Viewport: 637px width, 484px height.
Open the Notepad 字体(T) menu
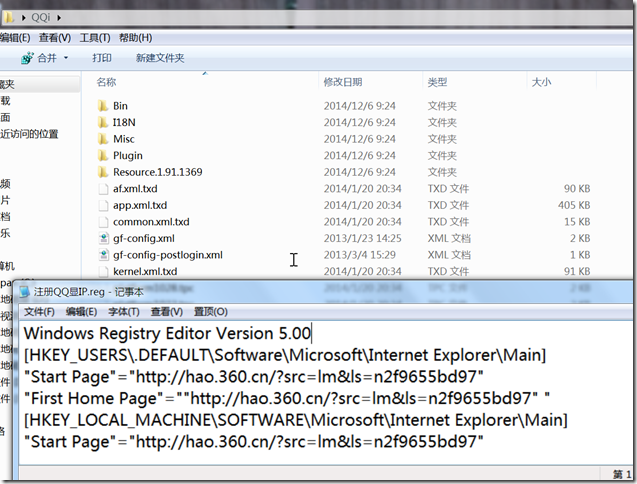[124, 312]
